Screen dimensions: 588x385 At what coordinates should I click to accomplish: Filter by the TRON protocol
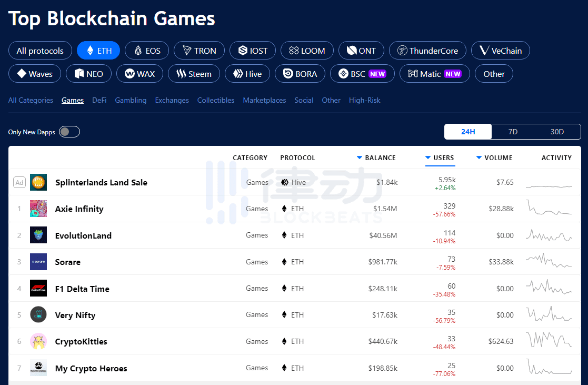[199, 50]
